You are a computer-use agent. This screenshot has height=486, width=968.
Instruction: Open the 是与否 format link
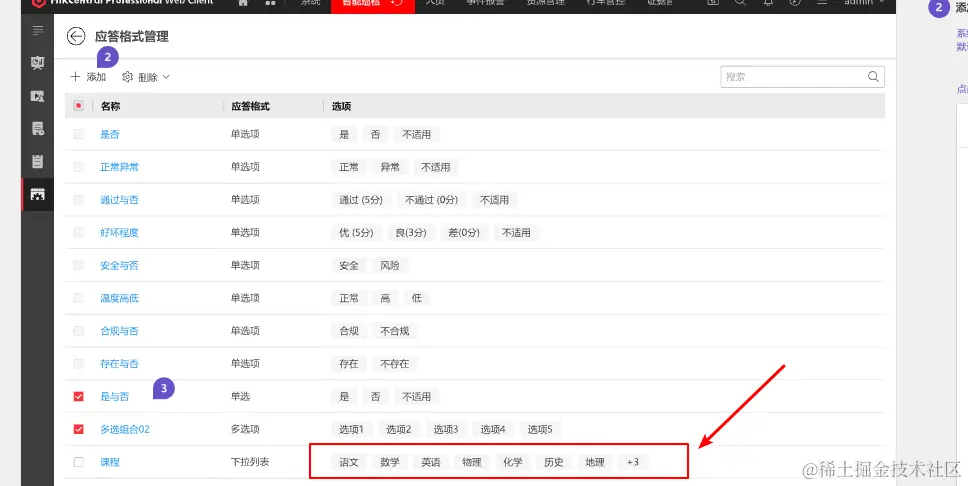[115, 396]
